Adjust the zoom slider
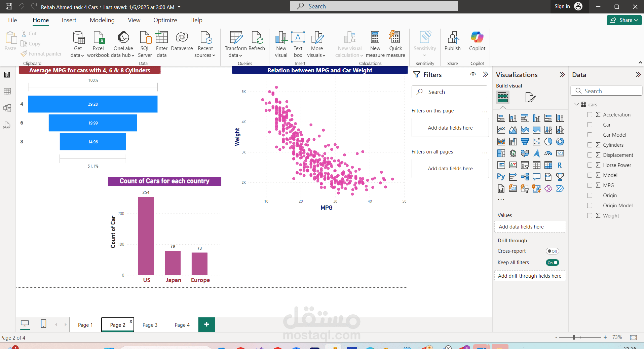This screenshot has height=349, width=644. click(574, 337)
